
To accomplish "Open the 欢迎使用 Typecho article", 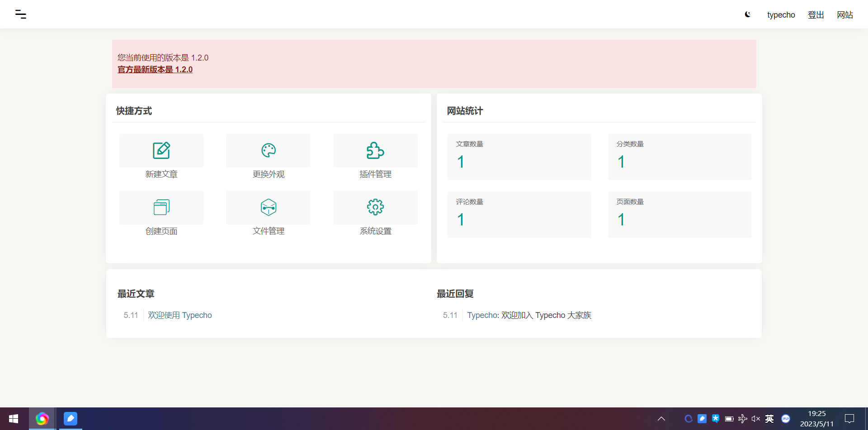I will 180,315.
